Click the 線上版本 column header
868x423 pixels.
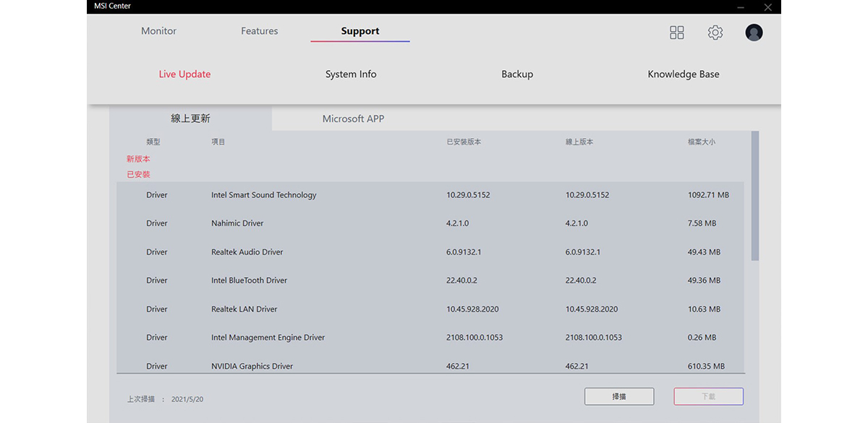pos(579,142)
